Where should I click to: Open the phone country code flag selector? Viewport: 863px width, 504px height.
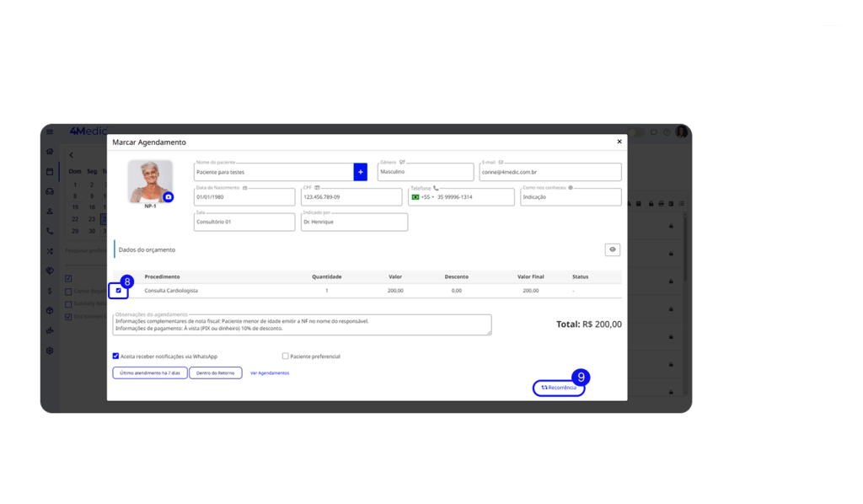(x=417, y=196)
